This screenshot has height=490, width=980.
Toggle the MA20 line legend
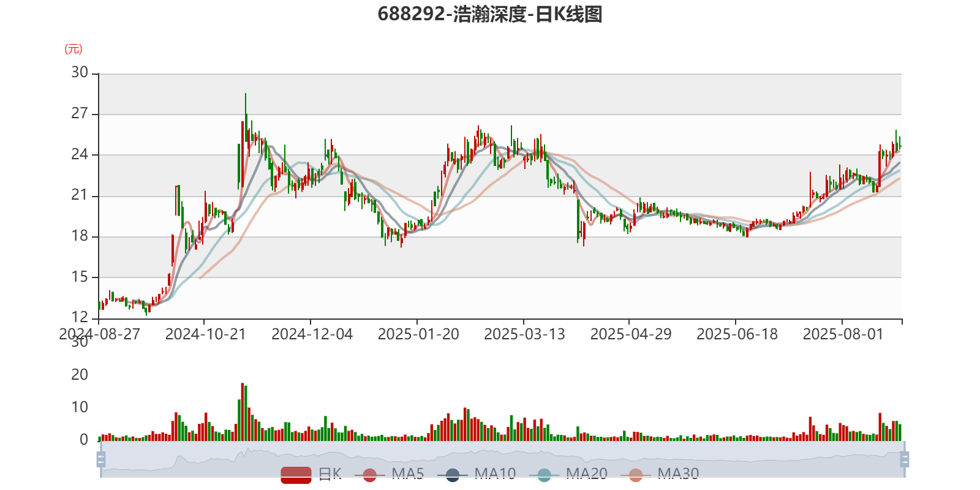tap(568, 474)
